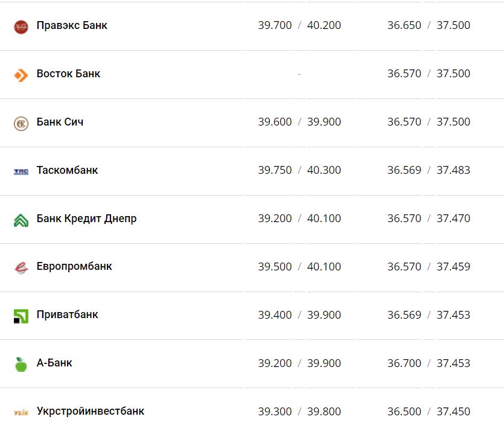Open the Приватбанк bank link
The image size is (504, 431).
pyautogui.click(x=67, y=314)
